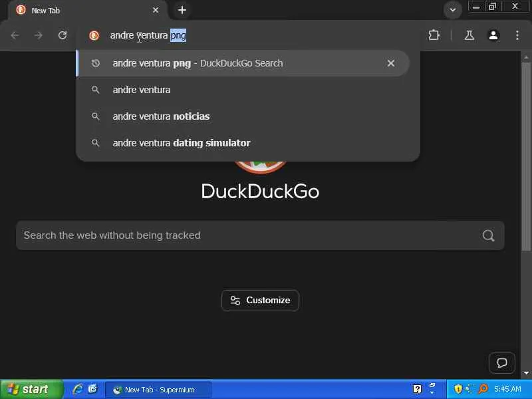Choose 'andre ventura png' history suggestion

coord(243,63)
